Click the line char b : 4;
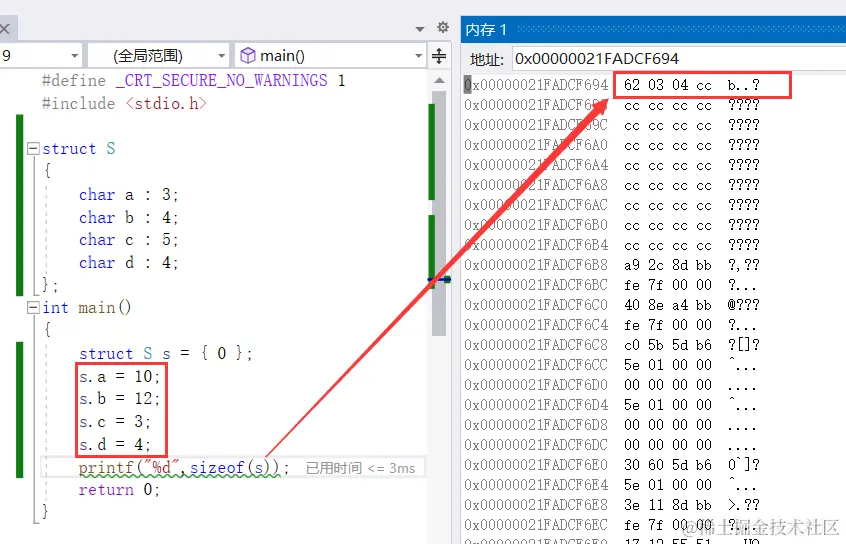 (128, 217)
